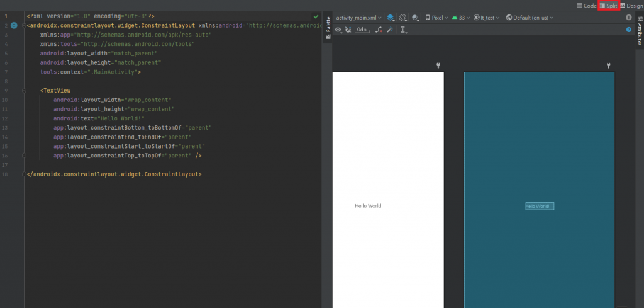Screen dimensions: 644x308
Task: Click the wrench icon above blueprint view
Action: coord(609,66)
